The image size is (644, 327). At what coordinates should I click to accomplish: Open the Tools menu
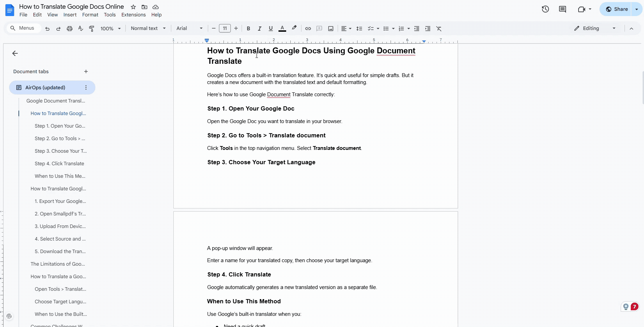click(x=110, y=15)
